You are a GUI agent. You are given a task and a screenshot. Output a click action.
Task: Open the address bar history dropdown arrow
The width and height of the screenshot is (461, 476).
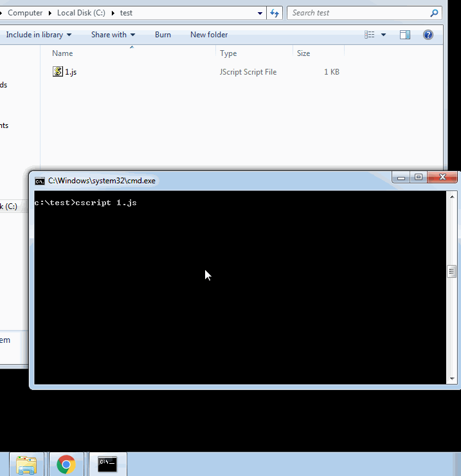(260, 13)
